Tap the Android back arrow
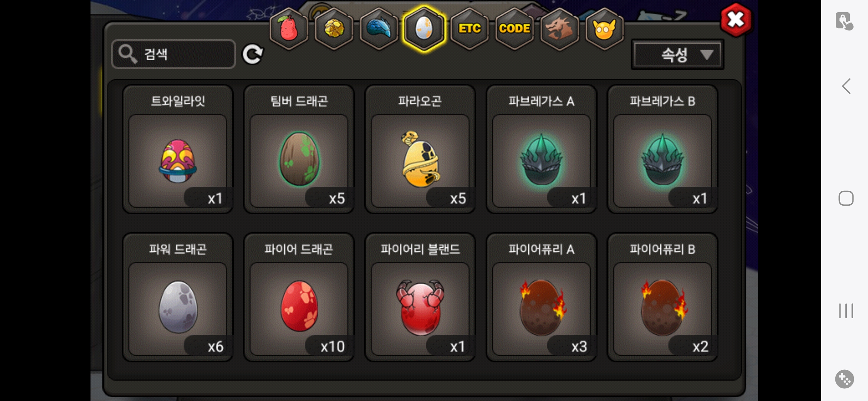This screenshot has height=401, width=868. coord(846,86)
